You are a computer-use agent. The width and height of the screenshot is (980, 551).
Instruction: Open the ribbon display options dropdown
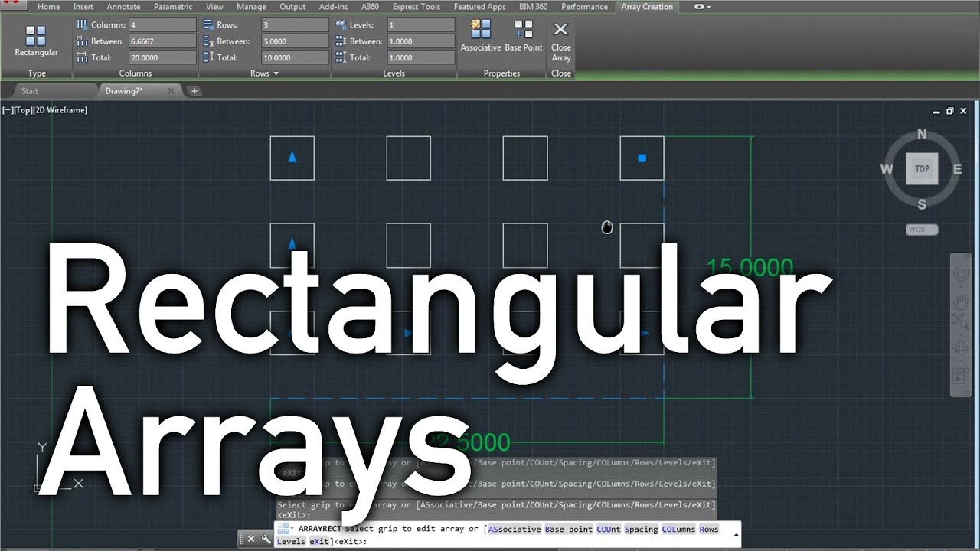point(702,7)
